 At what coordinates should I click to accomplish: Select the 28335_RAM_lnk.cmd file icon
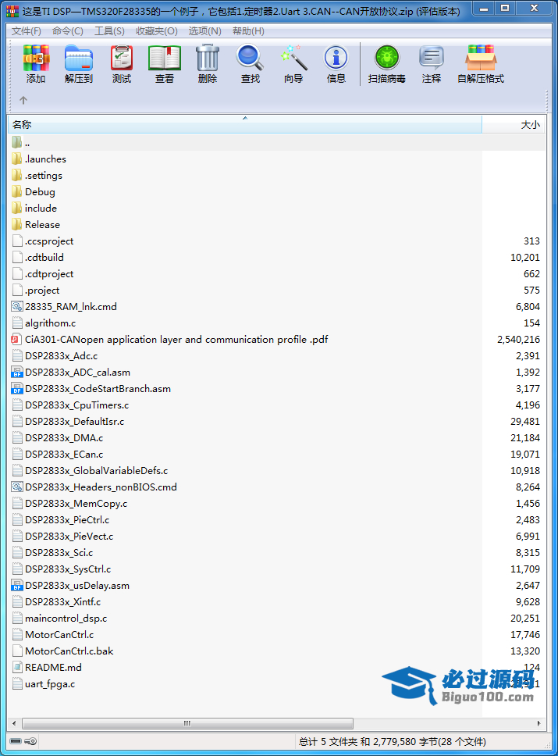tap(17, 306)
